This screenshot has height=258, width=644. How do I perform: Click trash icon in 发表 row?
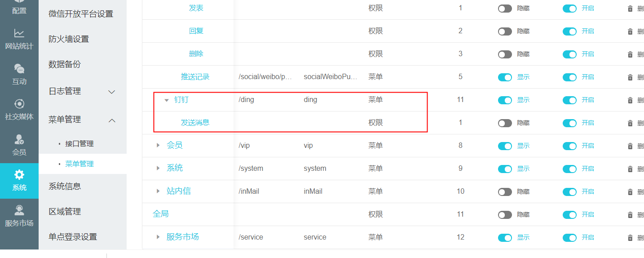(x=630, y=8)
